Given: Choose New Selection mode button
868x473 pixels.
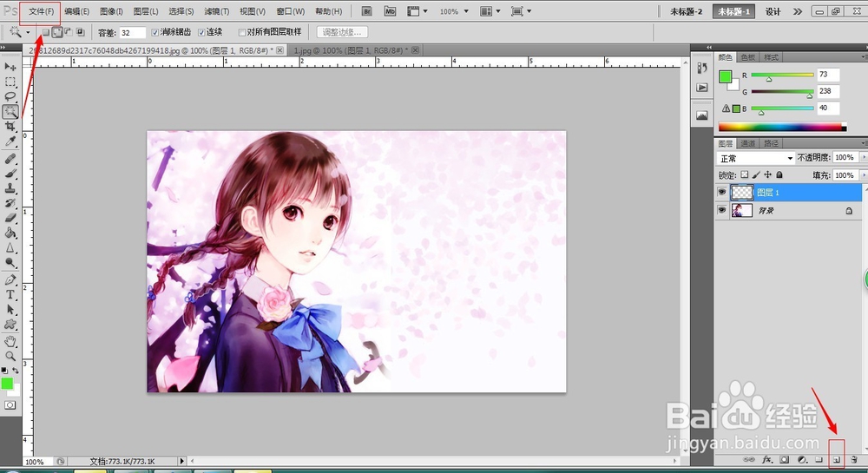Looking at the screenshot, I should (46, 32).
